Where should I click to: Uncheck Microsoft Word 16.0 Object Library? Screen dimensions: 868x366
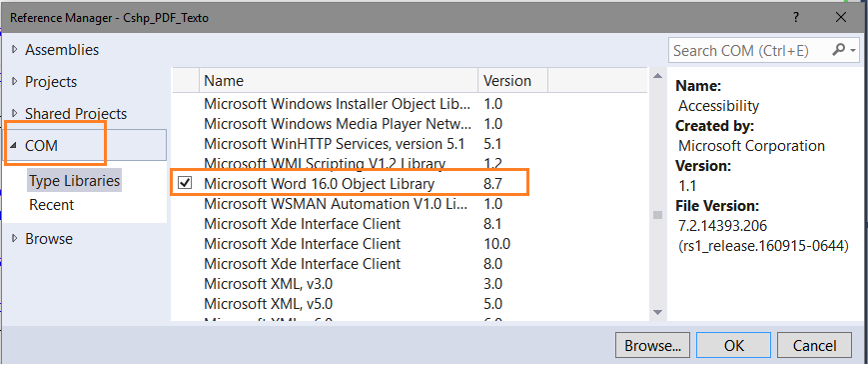185,183
